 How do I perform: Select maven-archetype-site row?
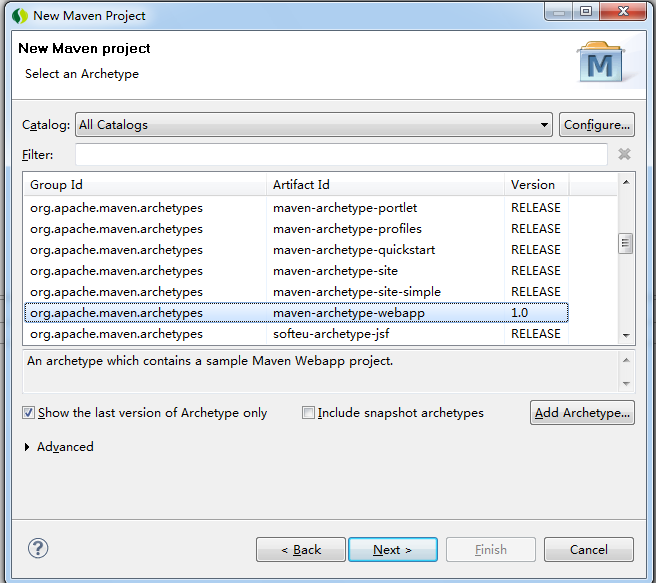[296, 271]
